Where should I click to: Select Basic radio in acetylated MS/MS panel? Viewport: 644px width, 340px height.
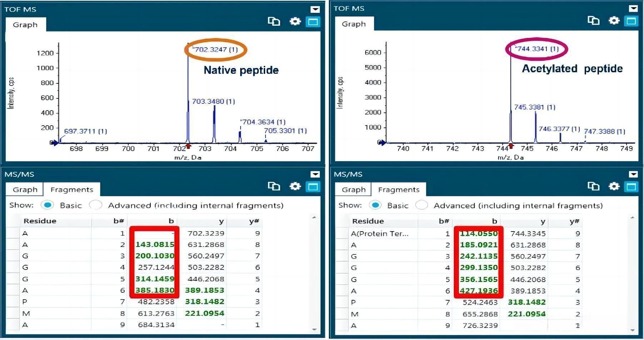[x=375, y=205]
